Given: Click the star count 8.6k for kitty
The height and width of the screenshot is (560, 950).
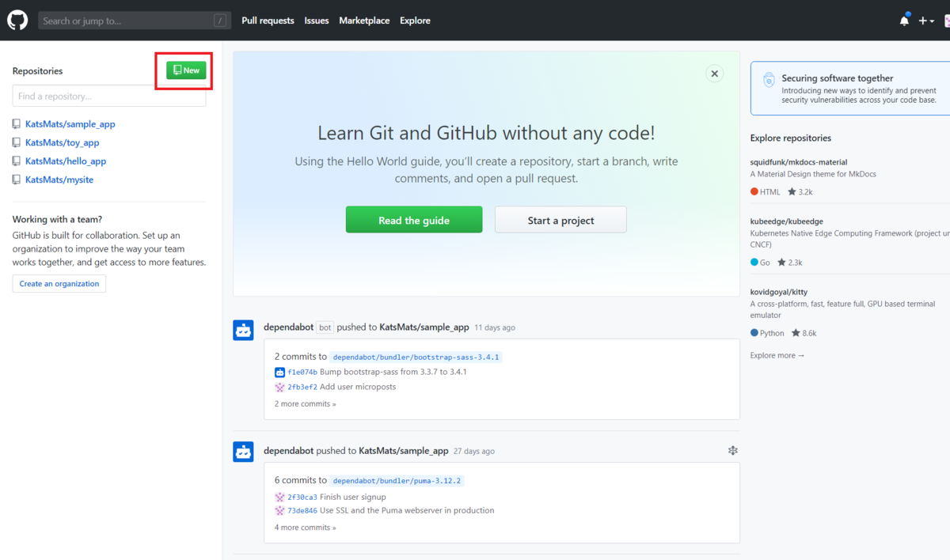Looking at the screenshot, I should click(804, 333).
